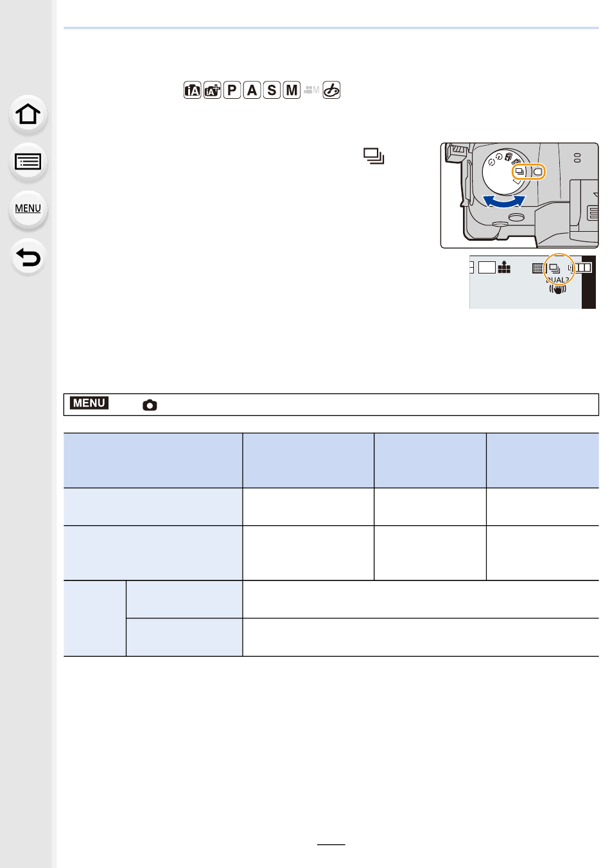Click the burst mode icon beside dial illustration
This screenshot has width=610, height=868.
click(x=374, y=156)
